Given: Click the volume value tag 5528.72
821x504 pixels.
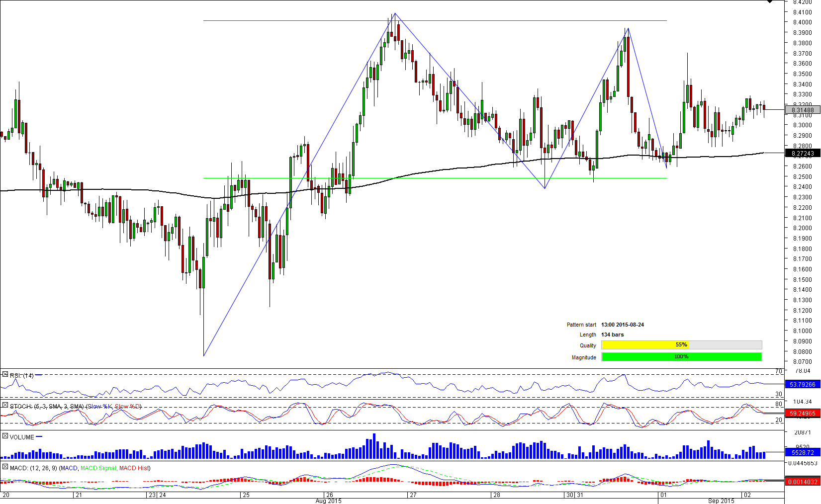Looking at the screenshot, I should click(802, 452).
